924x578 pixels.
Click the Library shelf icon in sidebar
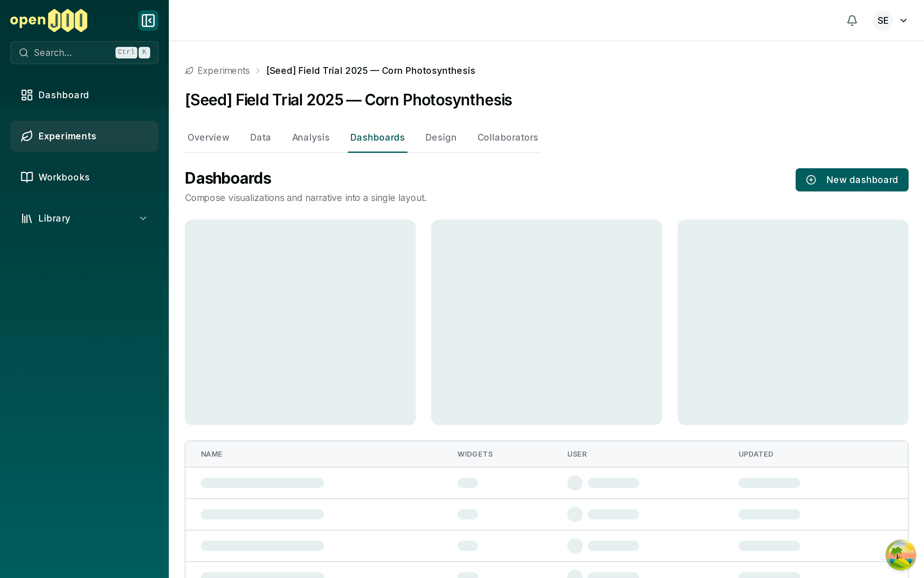(27, 218)
